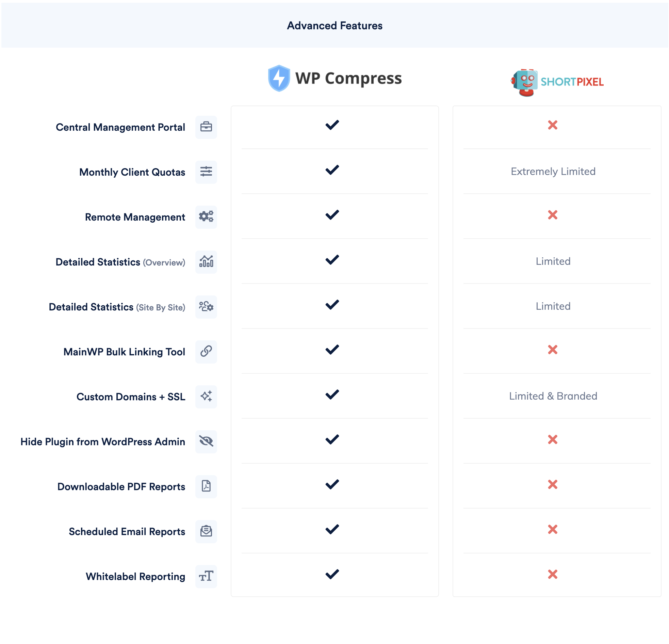This screenshot has height=644, width=669.
Task: Click the Extremely Limited text for Monthly Quotas
Action: [553, 172]
